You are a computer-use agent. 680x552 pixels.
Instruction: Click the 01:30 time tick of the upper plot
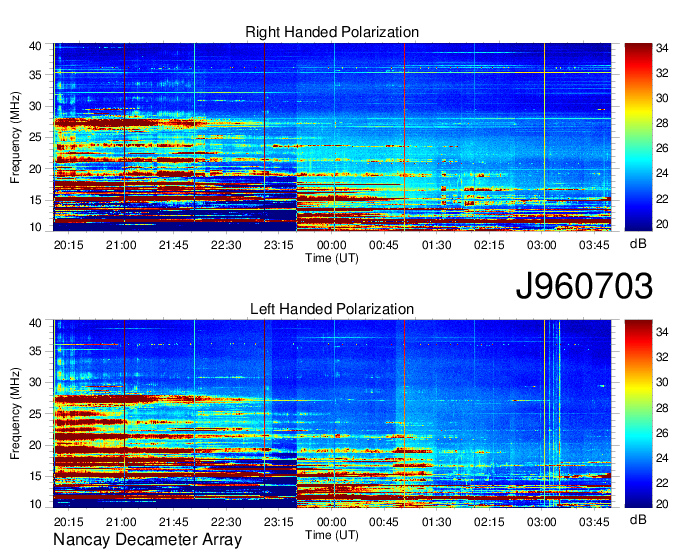click(x=437, y=245)
